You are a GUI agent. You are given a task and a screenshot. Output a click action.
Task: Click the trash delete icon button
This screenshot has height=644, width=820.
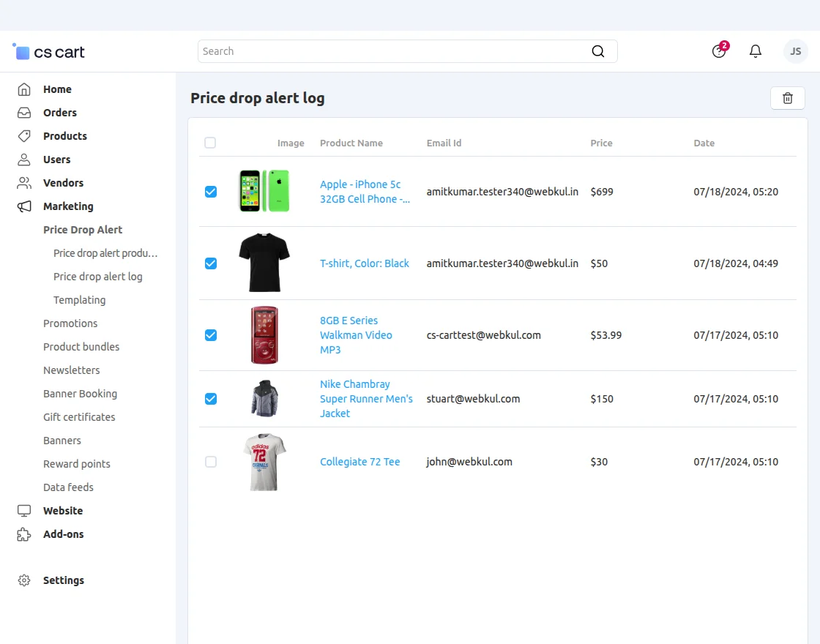(787, 98)
